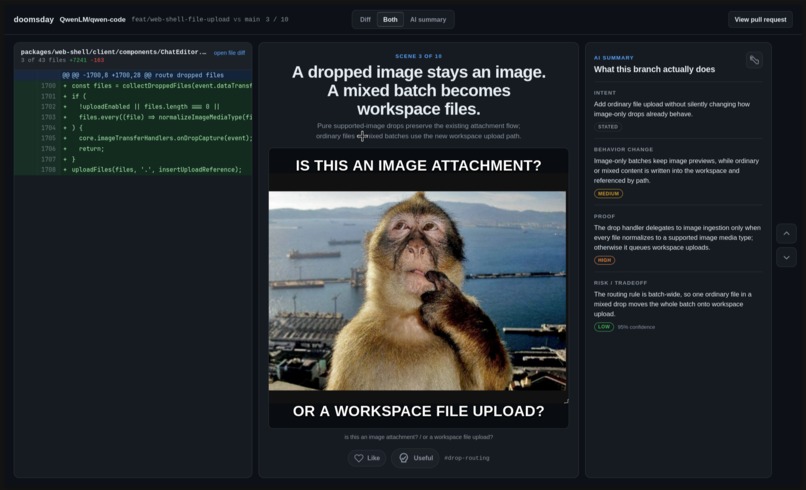Advance to next scene with down chevron
Viewport: 806px width, 490px height.
786,258
